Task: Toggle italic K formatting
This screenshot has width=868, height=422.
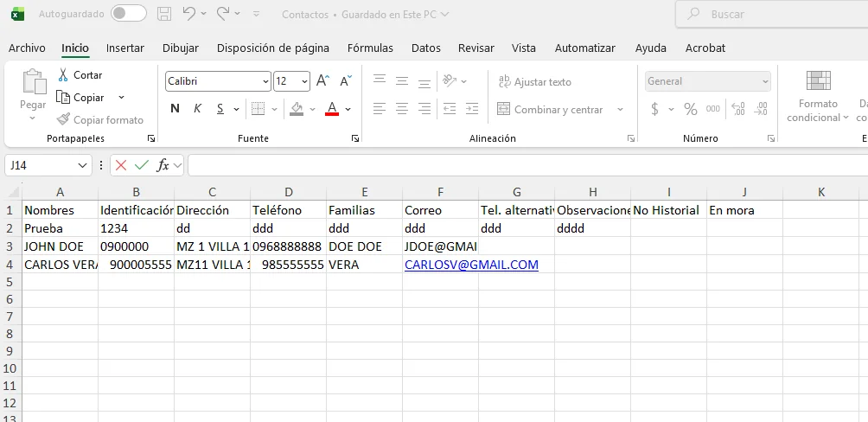Action: (197, 109)
